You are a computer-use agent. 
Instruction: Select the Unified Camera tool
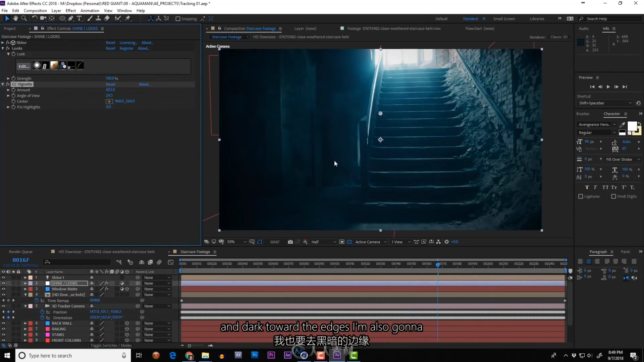(x=43, y=18)
